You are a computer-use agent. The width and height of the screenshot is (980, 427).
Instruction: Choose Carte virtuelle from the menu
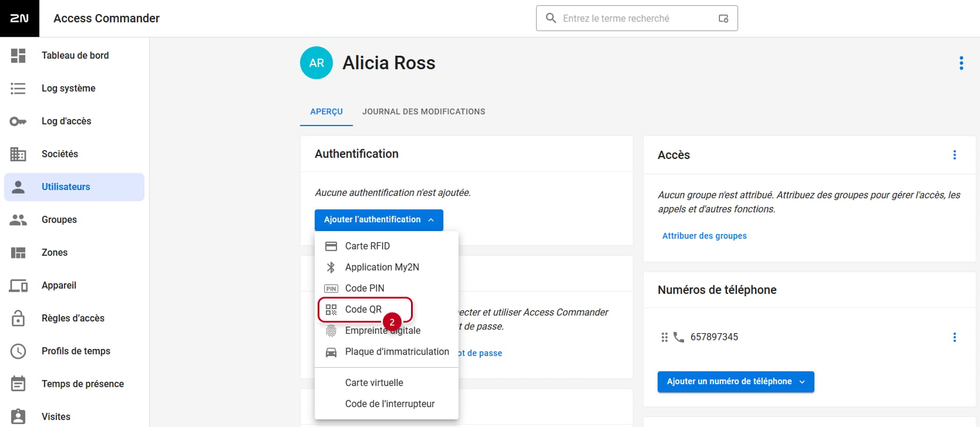[386, 383]
